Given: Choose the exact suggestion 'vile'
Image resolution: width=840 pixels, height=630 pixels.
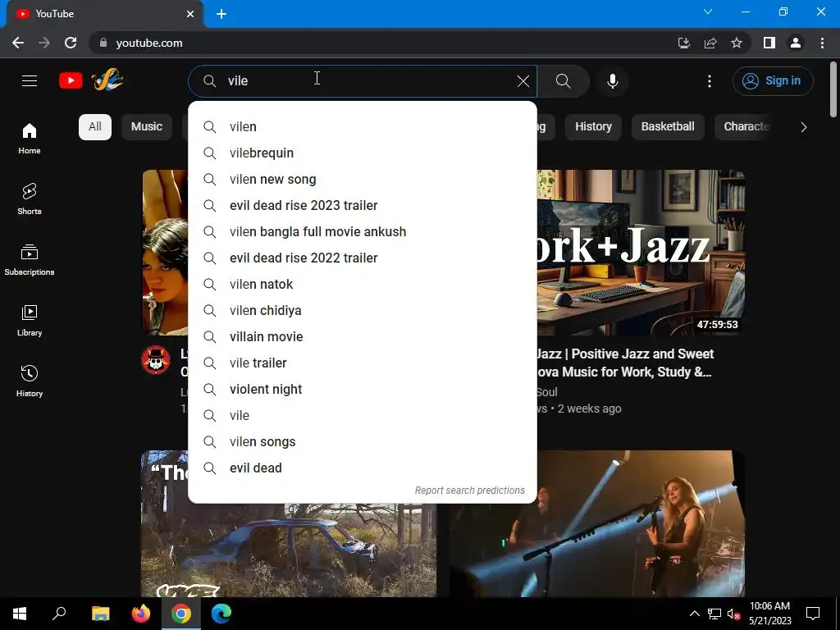Looking at the screenshot, I should (x=362, y=416).
